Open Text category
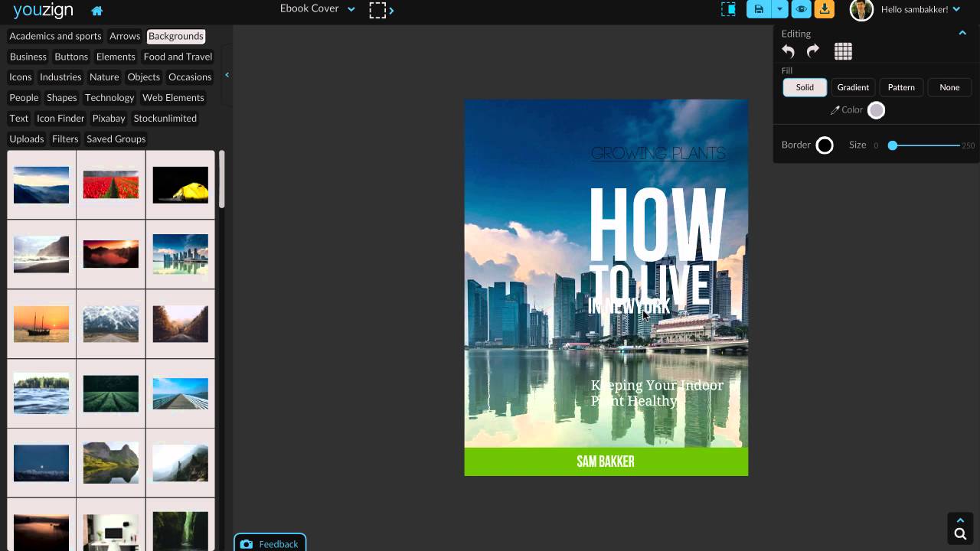This screenshot has width=980, height=551. coord(19,119)
